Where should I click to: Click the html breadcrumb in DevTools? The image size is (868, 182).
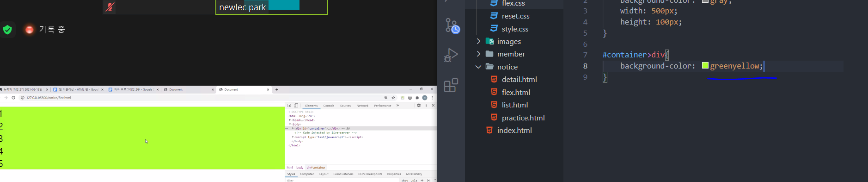[x=290, y=168]
